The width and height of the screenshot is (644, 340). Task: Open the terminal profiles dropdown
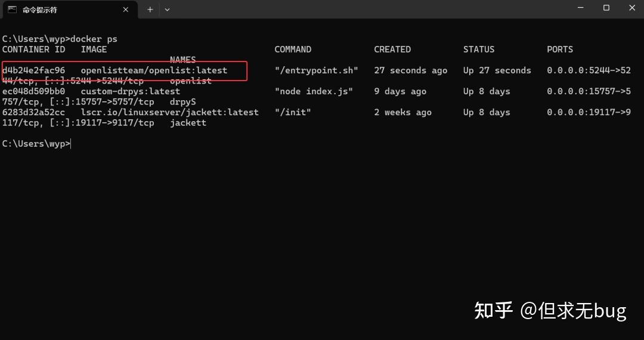coord(167,10)
